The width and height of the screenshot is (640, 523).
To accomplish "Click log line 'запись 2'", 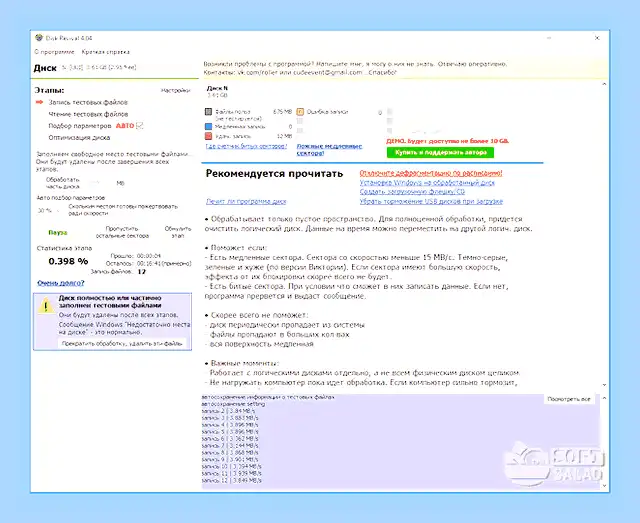I will coord(228,411).
